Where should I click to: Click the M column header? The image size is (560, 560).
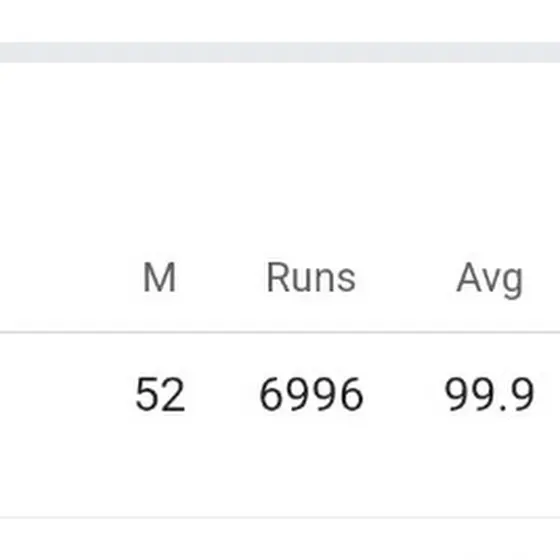159,277
